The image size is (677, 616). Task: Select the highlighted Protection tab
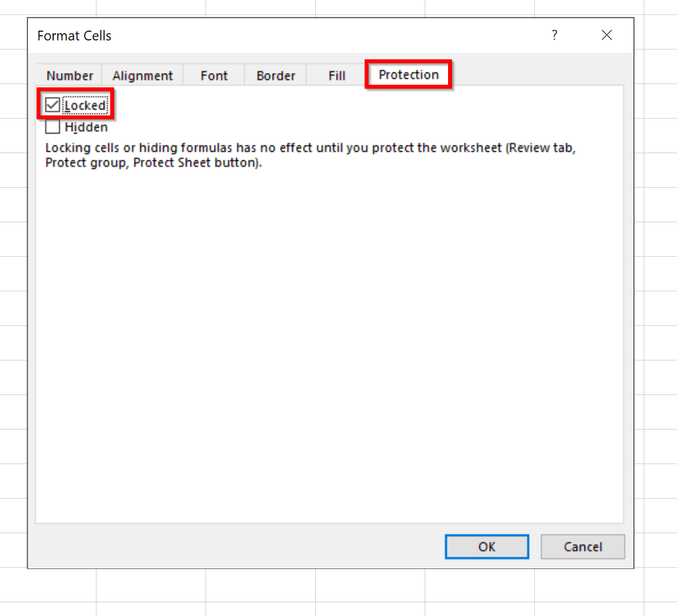[408, 74]
